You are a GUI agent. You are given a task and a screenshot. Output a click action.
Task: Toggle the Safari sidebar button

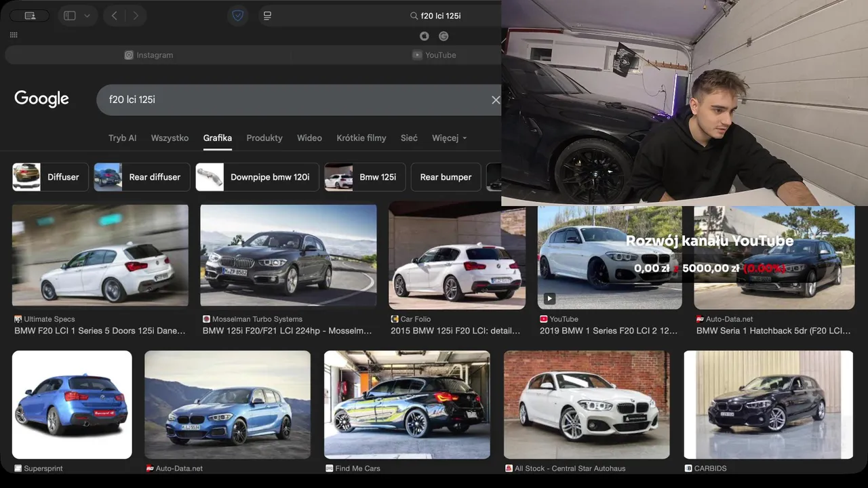pyautogui.click(x=70, y=16)
